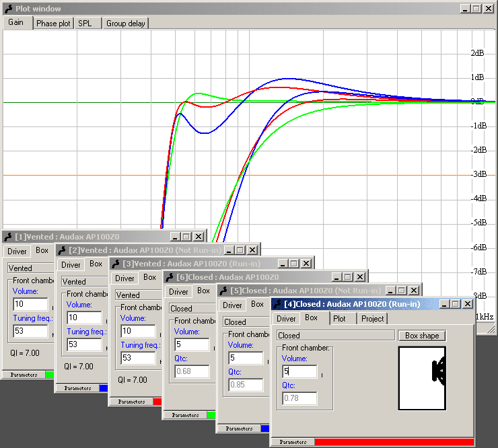Click app icon in [3]Vented title bar
Image resolution: width=498 pixels, height=448 pixels.
coord(116,264)
